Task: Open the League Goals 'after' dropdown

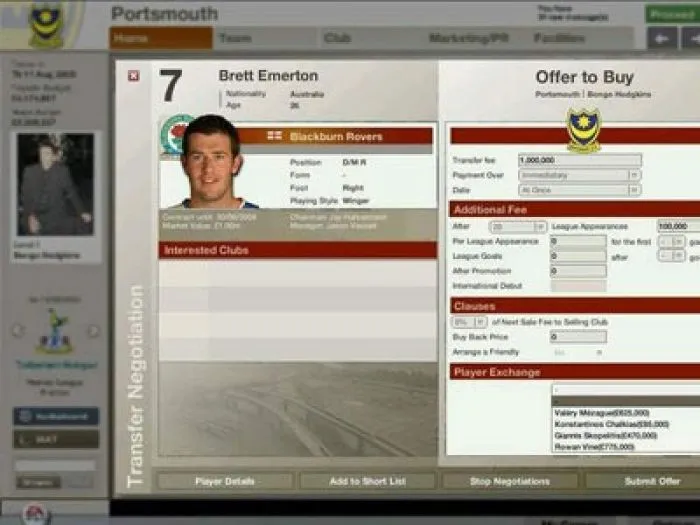Action: click(672, 256)
